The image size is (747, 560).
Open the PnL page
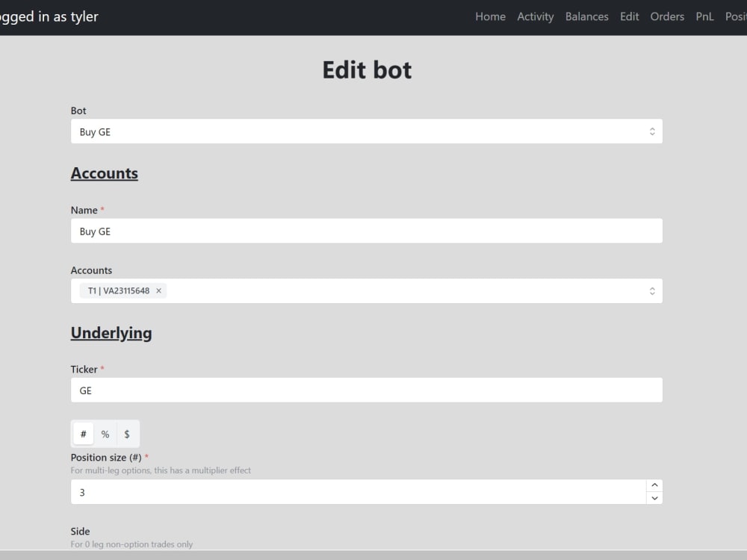tap(704, 16)
